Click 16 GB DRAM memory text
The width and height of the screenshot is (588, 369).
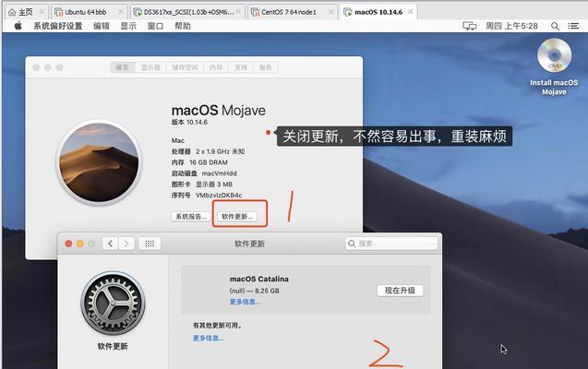pyautogui.click(x=209, y=162)
